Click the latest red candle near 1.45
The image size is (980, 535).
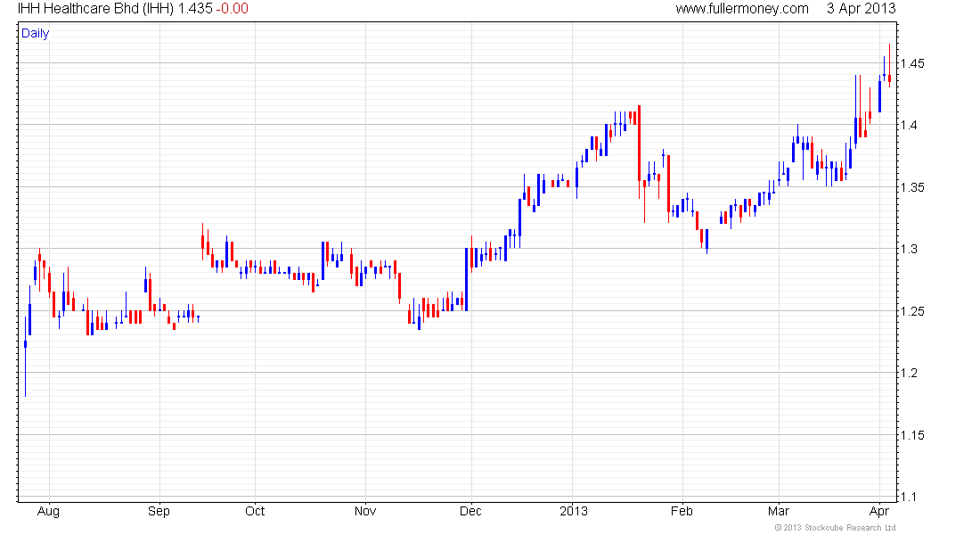[889, 66]
